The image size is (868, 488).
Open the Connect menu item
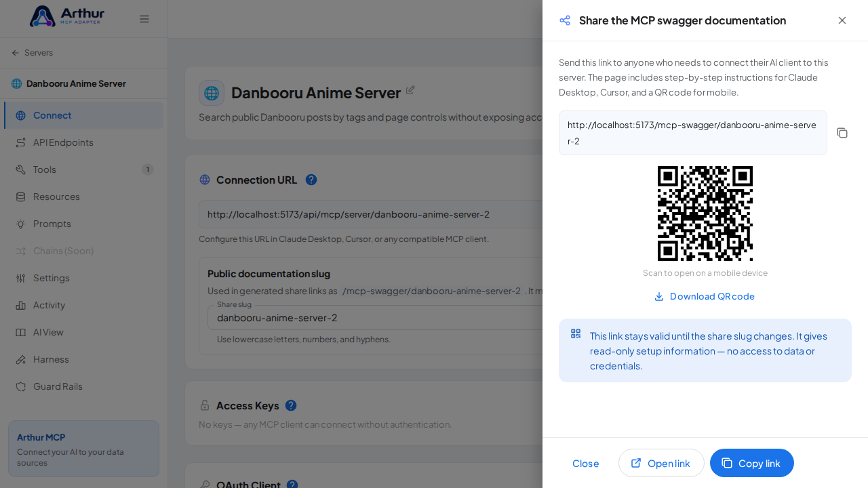point(84,115)
